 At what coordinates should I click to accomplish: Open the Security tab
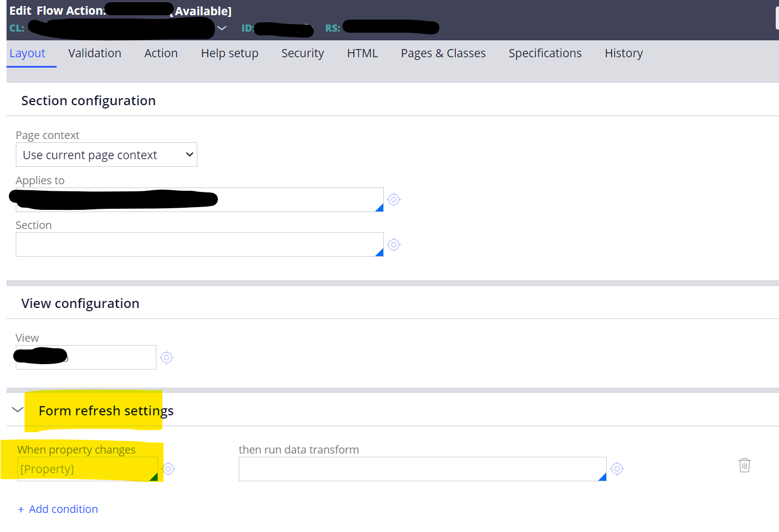303,53
